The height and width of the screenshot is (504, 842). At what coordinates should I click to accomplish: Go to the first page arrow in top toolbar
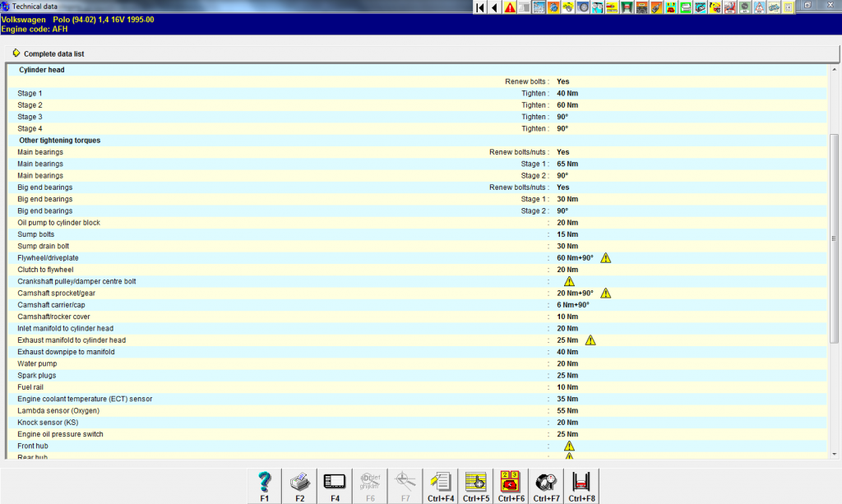pyautogui.click(x=480, y=7)
